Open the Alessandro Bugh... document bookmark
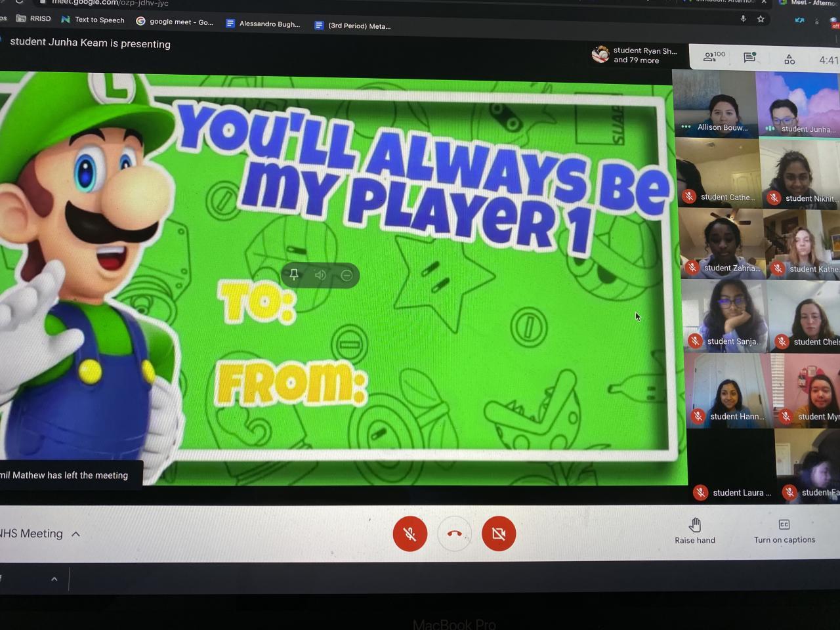Screen dimensions: 840x630 263,24
